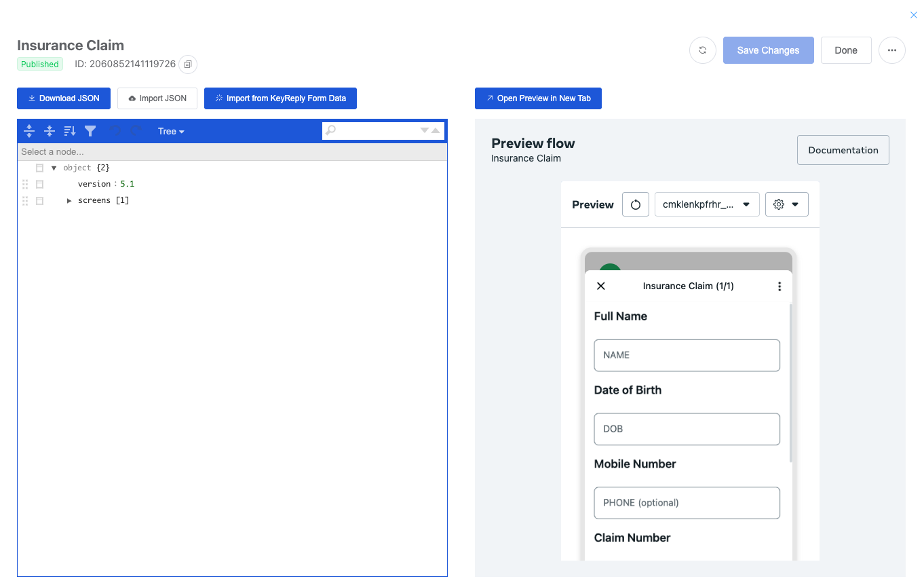The width and height of the screenshot is (924, 581).
Task: Restart the preview with reload icon
Action: (636, 204)
